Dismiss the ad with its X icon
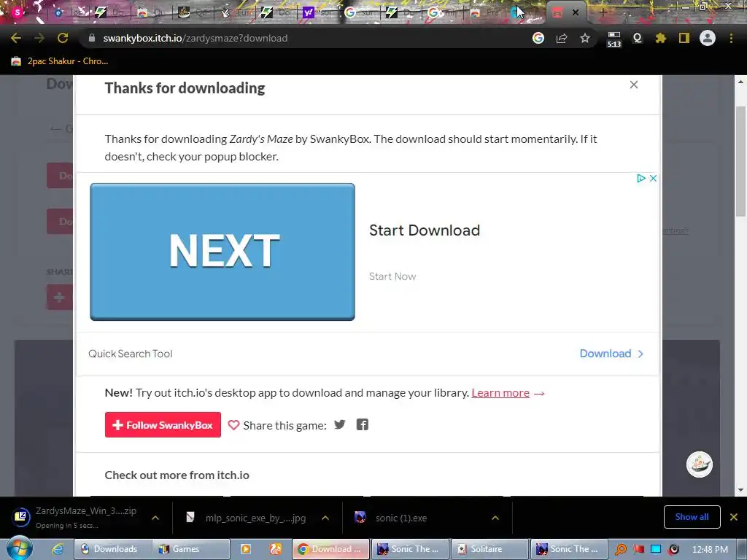The width and height of the screenshot is (747, 560). (x=653, y=178)
